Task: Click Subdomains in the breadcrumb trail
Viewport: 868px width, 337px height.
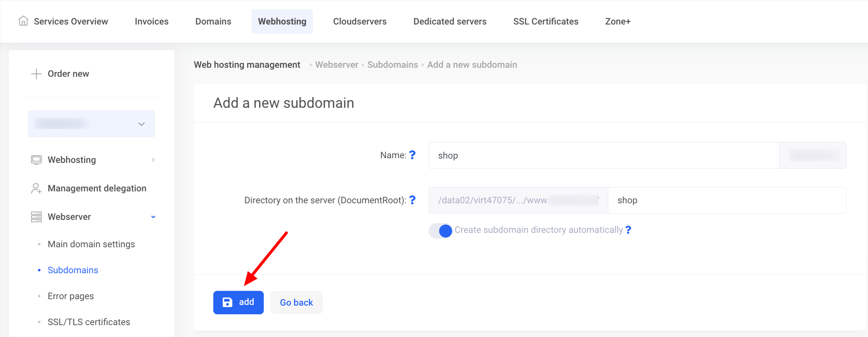Action: pos(393,65)
